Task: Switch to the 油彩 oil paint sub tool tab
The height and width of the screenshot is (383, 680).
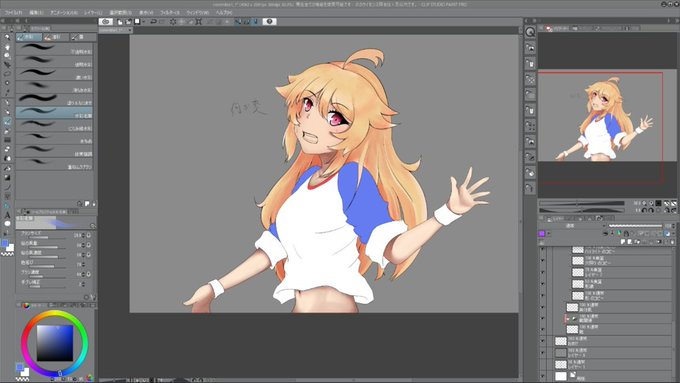Action: pyautogui.click(x=56, y=37)
